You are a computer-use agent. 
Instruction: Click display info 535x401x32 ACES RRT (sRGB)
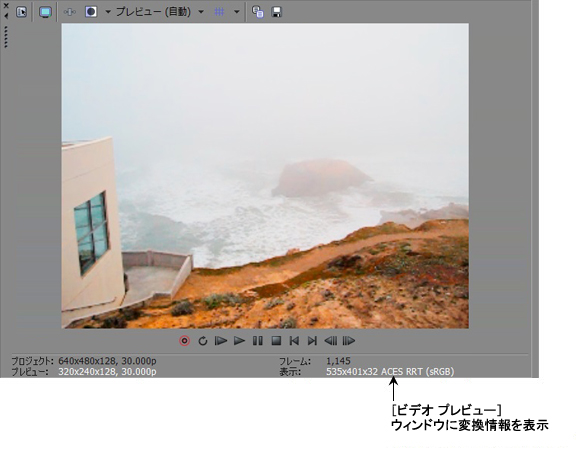click(390, 371)
